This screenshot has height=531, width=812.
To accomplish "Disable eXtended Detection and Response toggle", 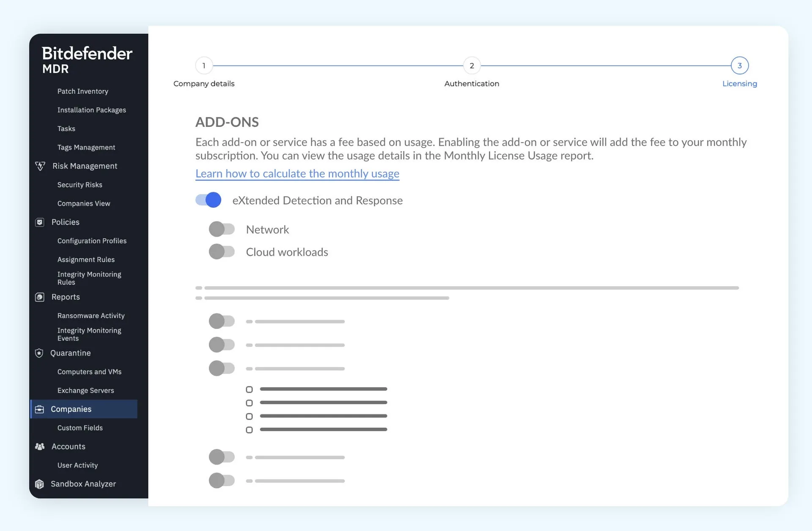I will (208, 200).
